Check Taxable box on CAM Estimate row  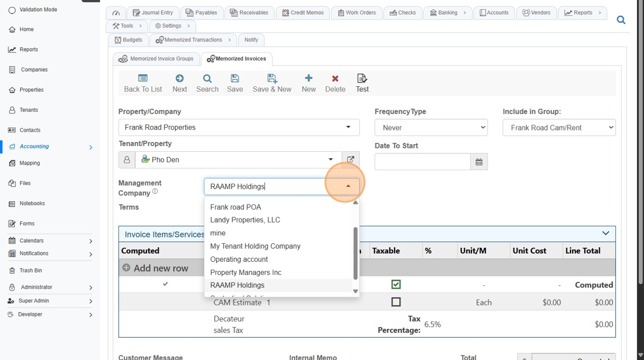(x=396, y=302)
